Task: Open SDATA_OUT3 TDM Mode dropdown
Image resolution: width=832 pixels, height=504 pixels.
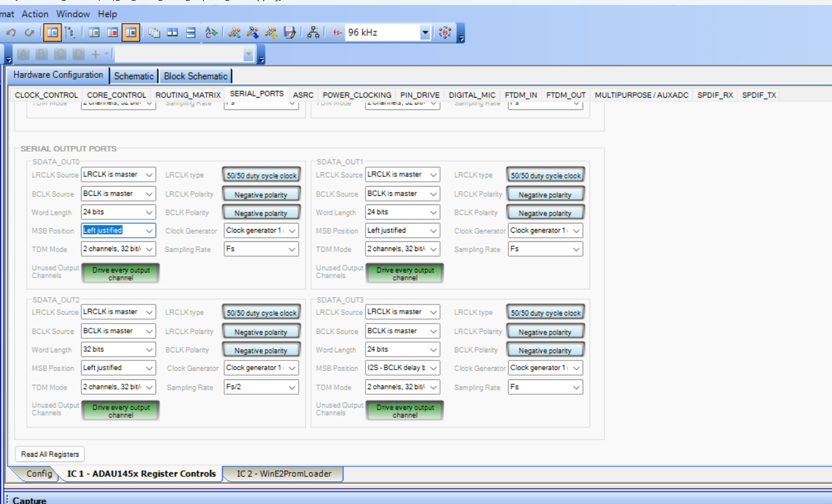Action: (402, 387)
